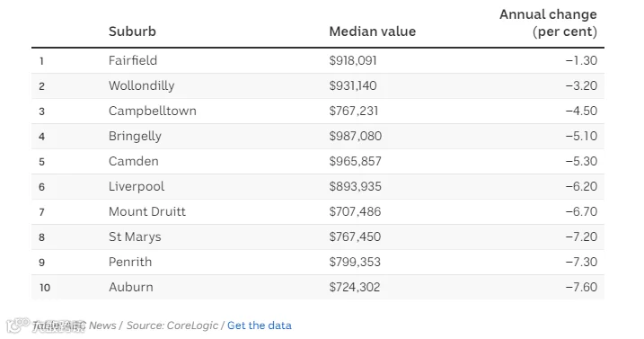
Task: Click the Source: CoreLogic text
Action: [x=172, y=326]
